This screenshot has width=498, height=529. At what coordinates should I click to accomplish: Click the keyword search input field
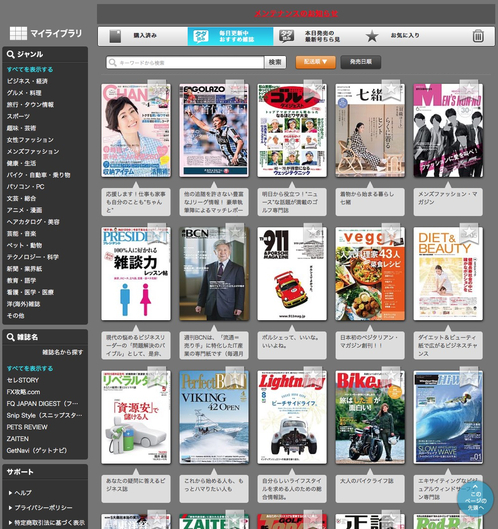point(185,62)
